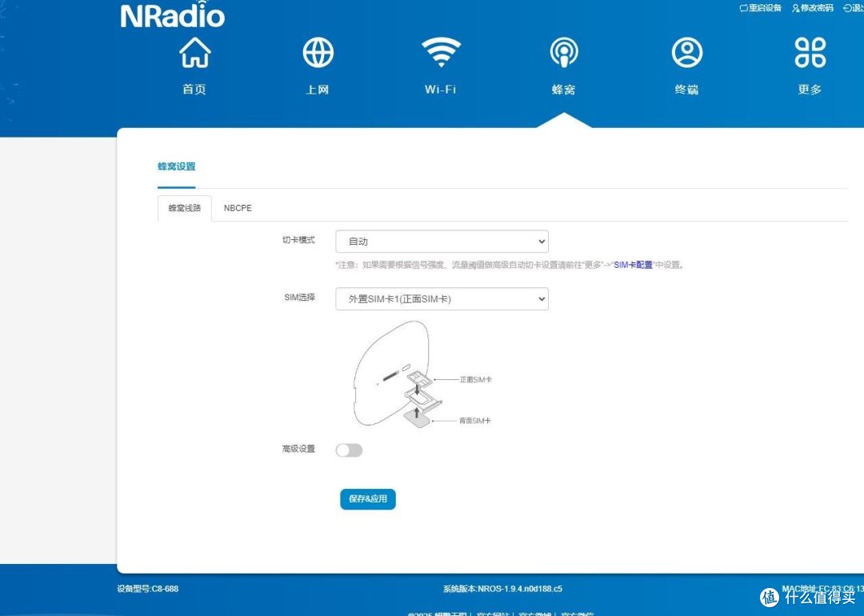Click the 首页 nav label
The width and height of the screenshot is (864, 616).
pyautogui.click(x=194, y=90)
